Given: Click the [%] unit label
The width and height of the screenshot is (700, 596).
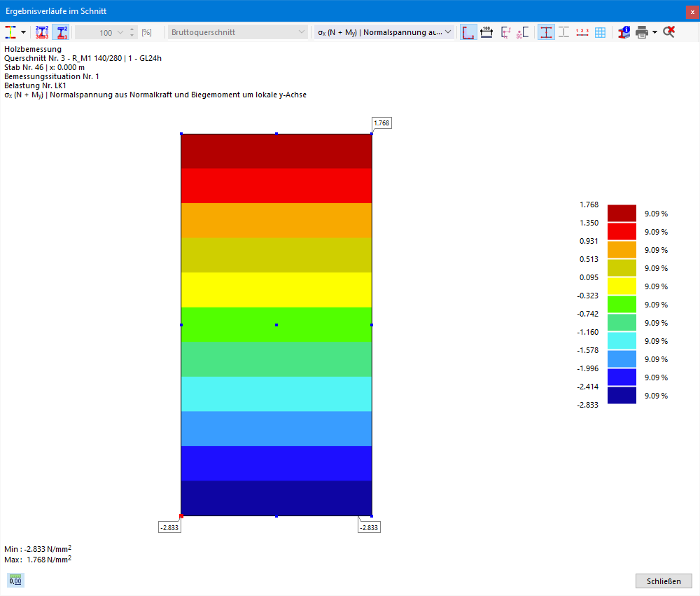Looking at the screenshot, I should [146, 32].
